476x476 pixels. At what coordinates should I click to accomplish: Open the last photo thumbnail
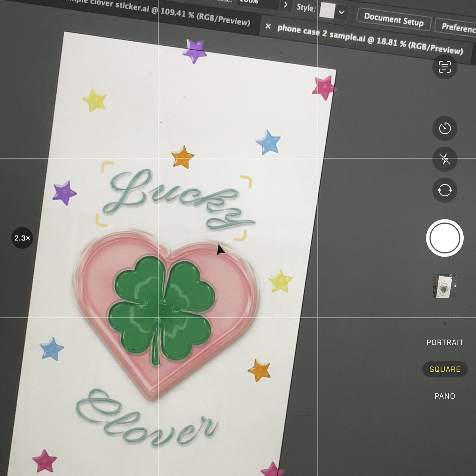pos(445,286)
